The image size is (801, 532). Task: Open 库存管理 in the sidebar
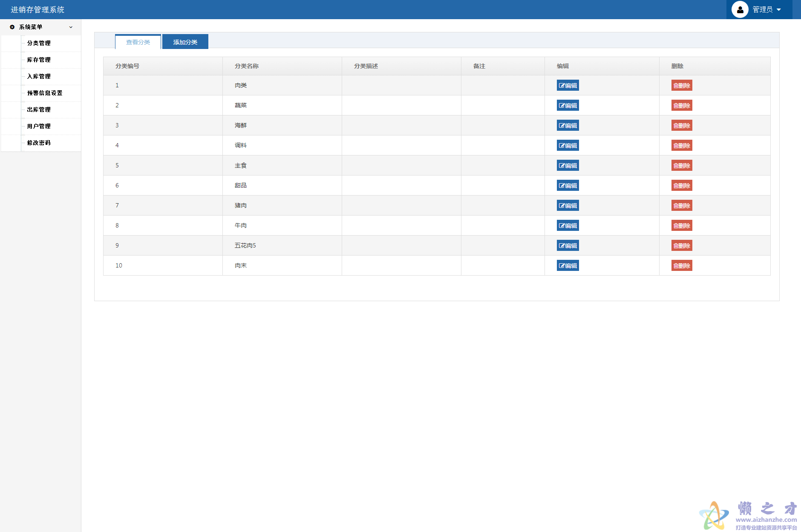(x=39, y=60)
